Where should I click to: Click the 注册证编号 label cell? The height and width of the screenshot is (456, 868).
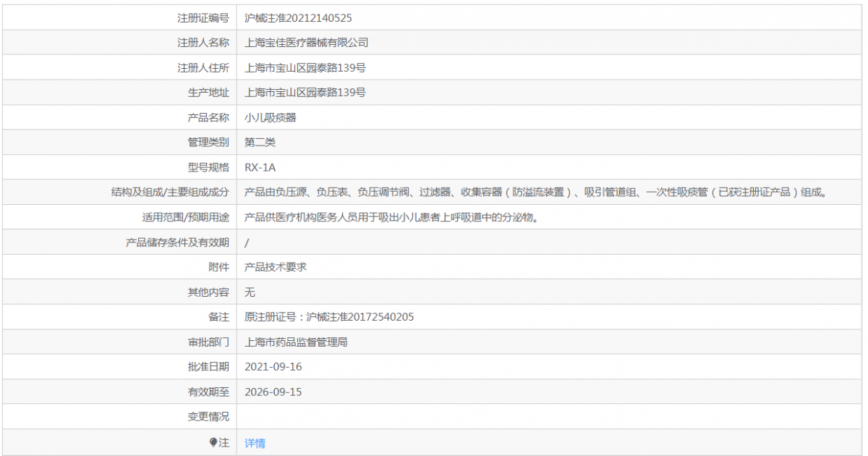(x=203, y=18)
